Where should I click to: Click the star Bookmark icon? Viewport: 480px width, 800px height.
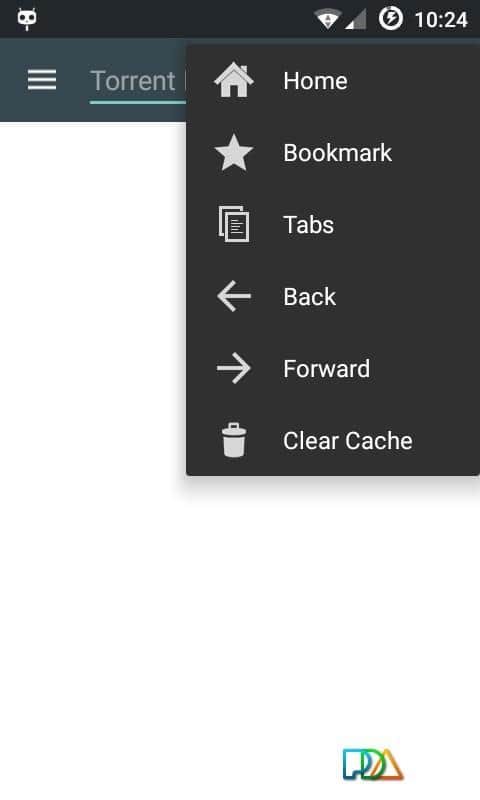point(234,153)
